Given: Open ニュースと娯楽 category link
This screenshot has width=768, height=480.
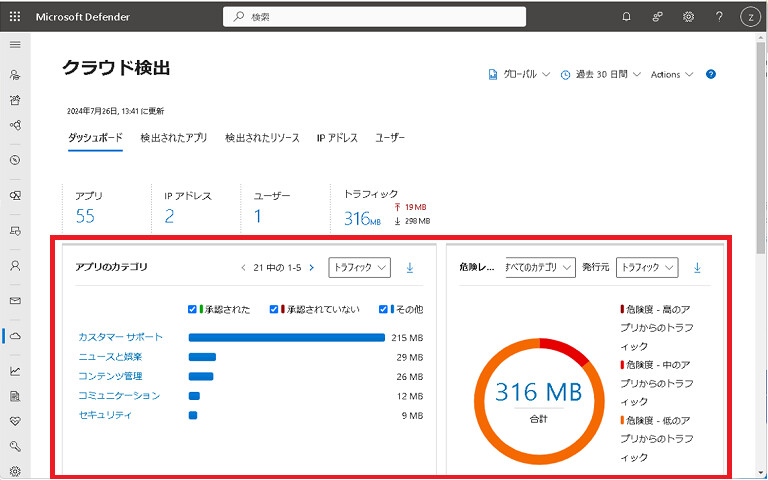Looking at the screenshot, I should [x=111, y=357].
